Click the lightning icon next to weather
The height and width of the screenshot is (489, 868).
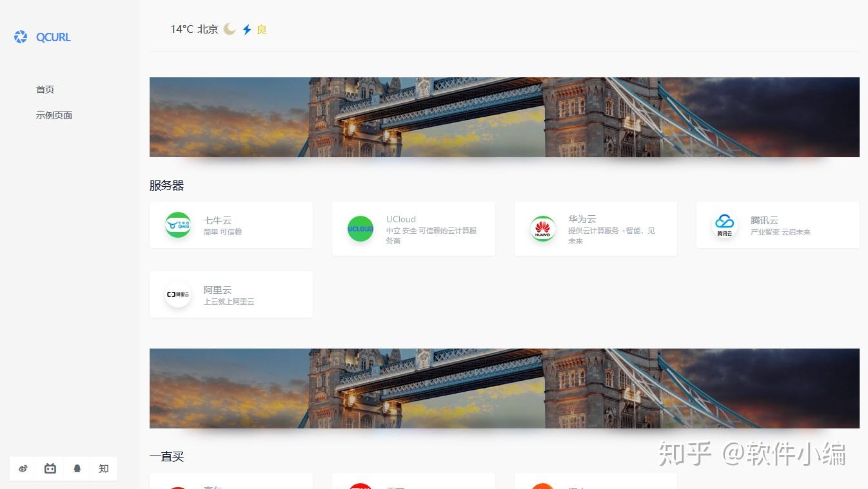click(246, 29)
